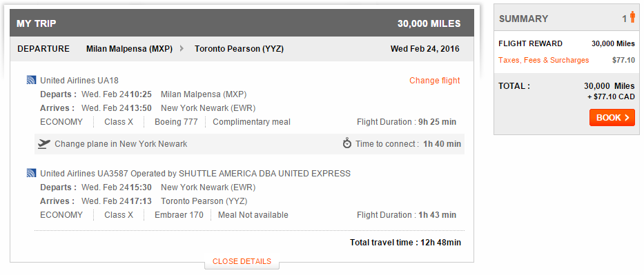Click the MY TRIP header
The image size is (644, 275).
point(36,23)
